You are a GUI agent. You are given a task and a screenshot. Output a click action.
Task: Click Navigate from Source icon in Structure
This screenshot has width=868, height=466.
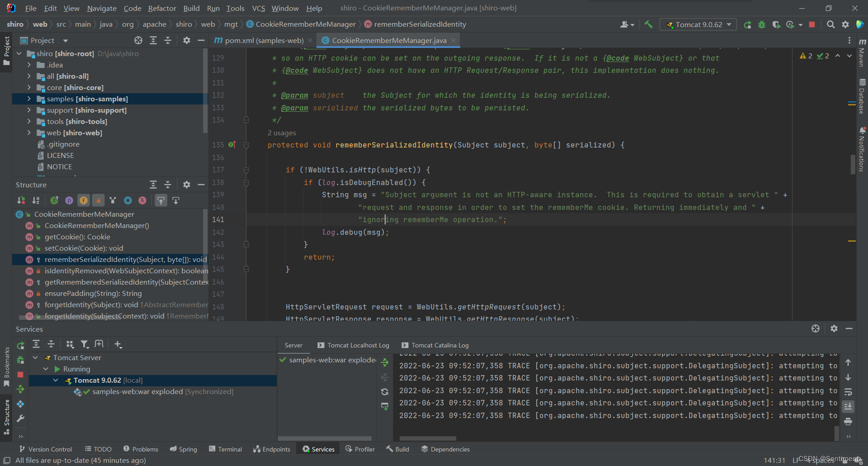[176, 200]
